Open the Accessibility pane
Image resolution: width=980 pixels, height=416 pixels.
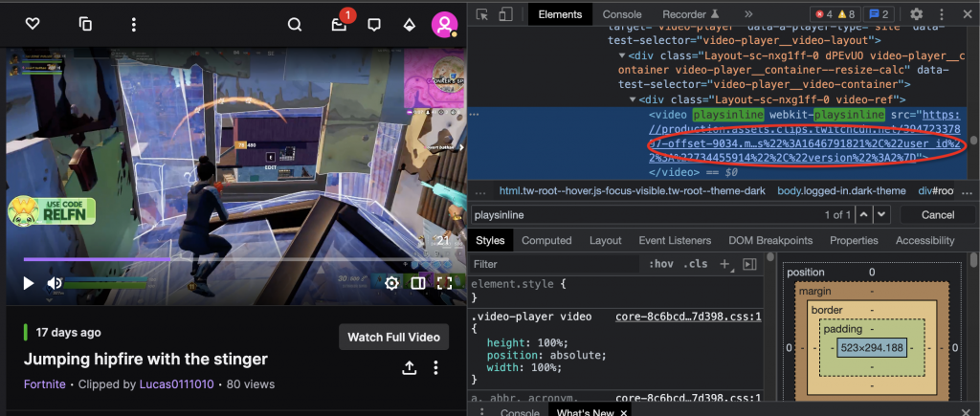pyautogui.click(x=925, y=240)
